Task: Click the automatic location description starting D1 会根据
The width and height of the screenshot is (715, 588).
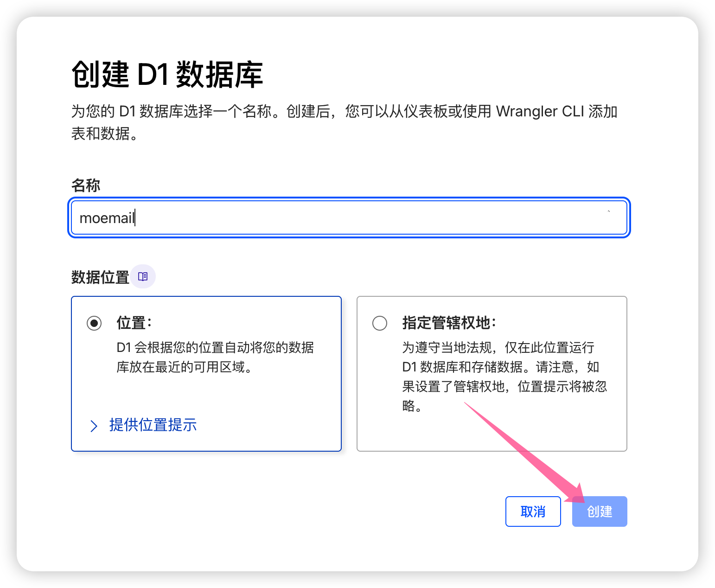Action: [x=215, y=357]
